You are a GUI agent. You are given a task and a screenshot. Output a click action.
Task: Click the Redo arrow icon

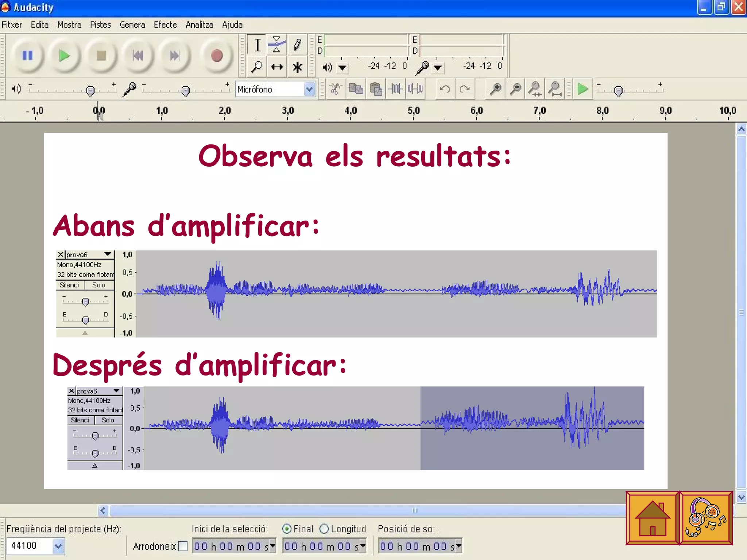point(464,89)
